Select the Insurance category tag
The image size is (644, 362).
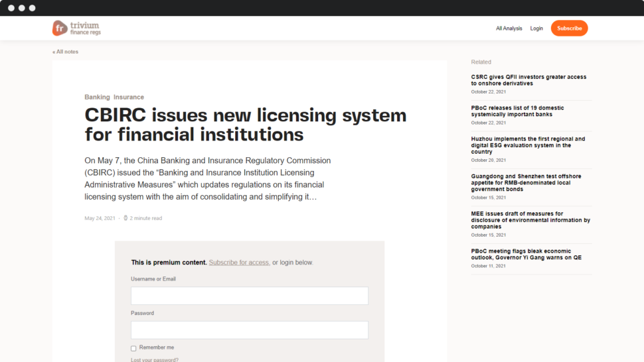(x=129, y=97)
